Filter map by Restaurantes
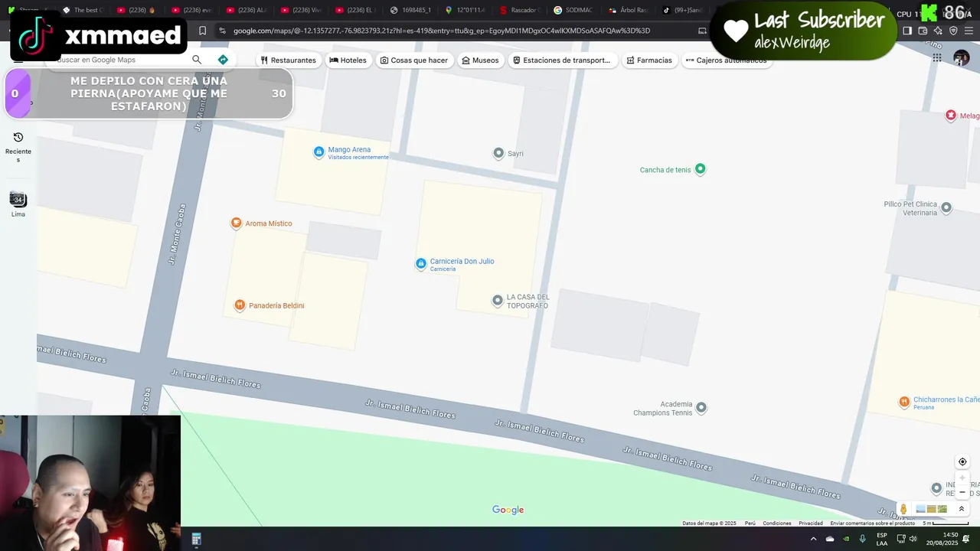 pyautogui.click(x=288, y=60)
